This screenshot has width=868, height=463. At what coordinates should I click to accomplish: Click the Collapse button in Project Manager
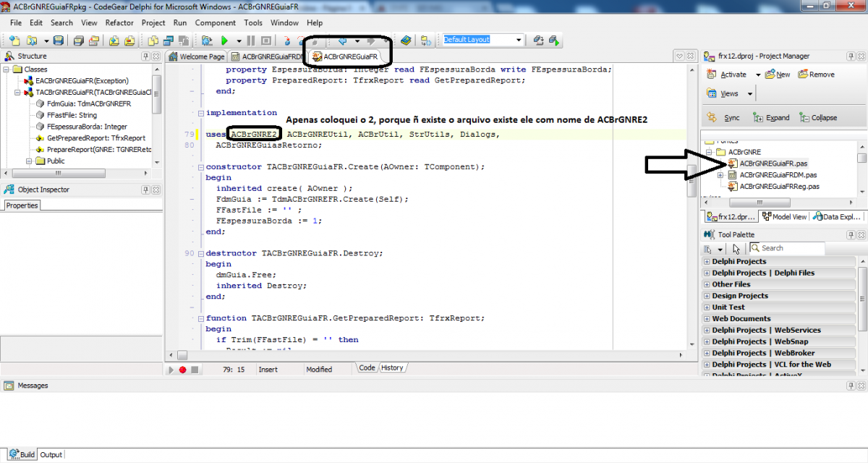(818, 117)
